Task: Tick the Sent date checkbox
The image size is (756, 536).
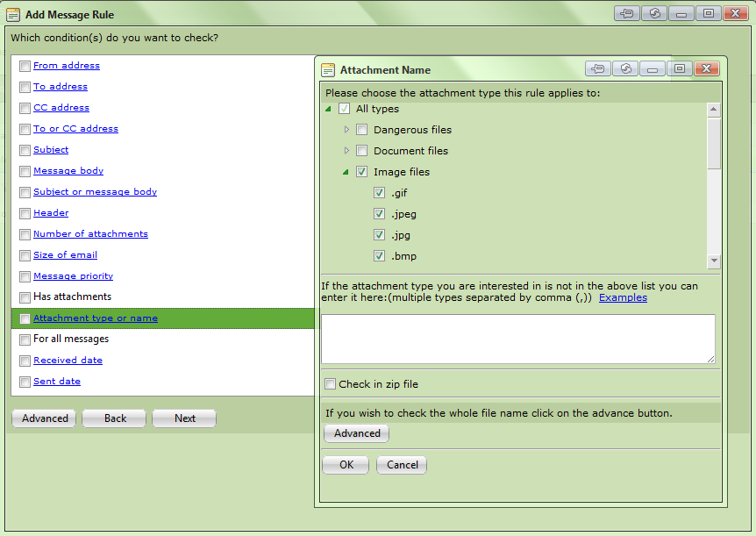Action: [25, 382]
